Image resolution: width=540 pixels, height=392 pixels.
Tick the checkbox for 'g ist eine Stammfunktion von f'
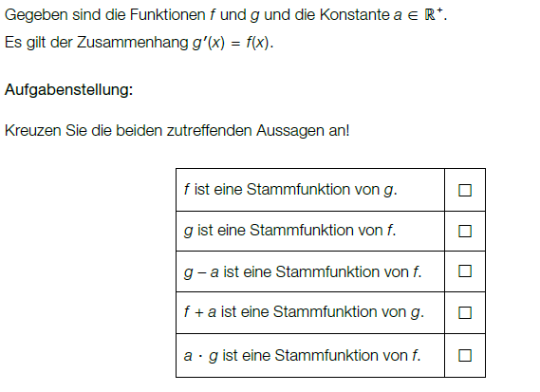coord(465,231)
